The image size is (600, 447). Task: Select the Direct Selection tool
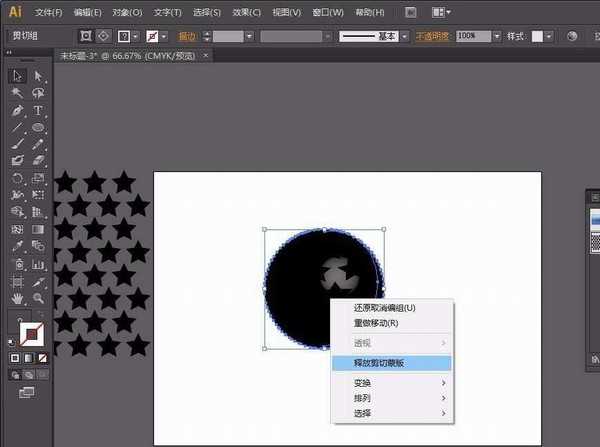[x=38, y=76]
